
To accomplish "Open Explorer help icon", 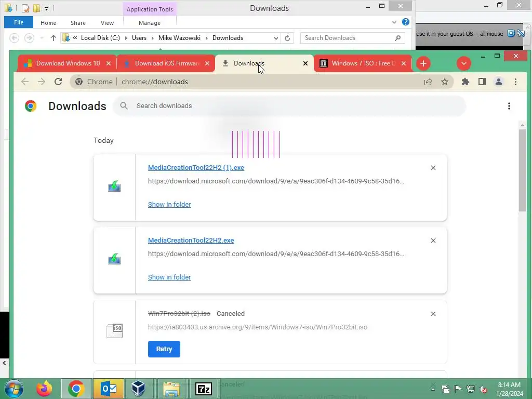I will pyautogui.click(x=405, y=22).
